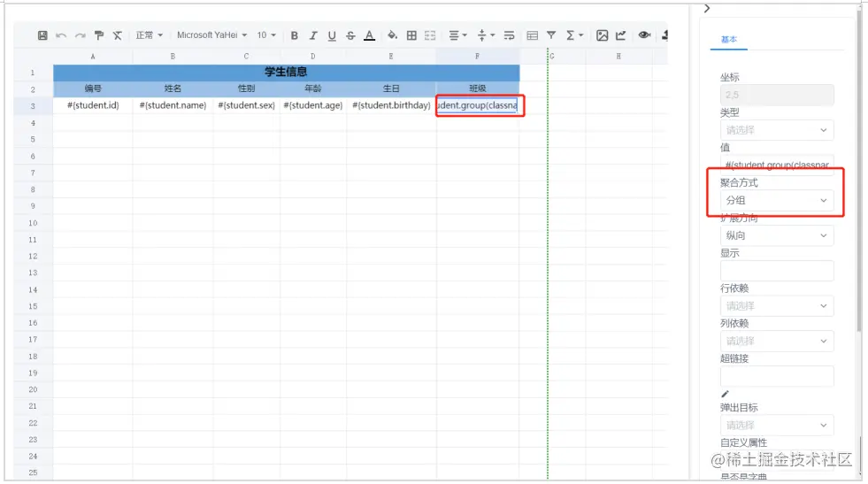Collapse the properties panel with the chevron
The height and width of the screenshot is (484, 868).
click(x=707, y=8)
